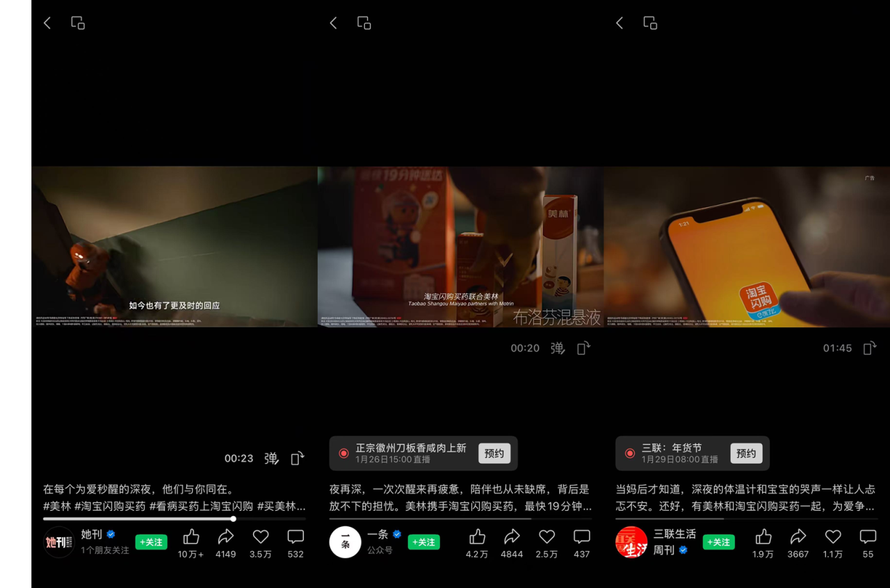Follow 一条 via the +关注 button
This screenshot has height=588, width=890.
(423, 541)
